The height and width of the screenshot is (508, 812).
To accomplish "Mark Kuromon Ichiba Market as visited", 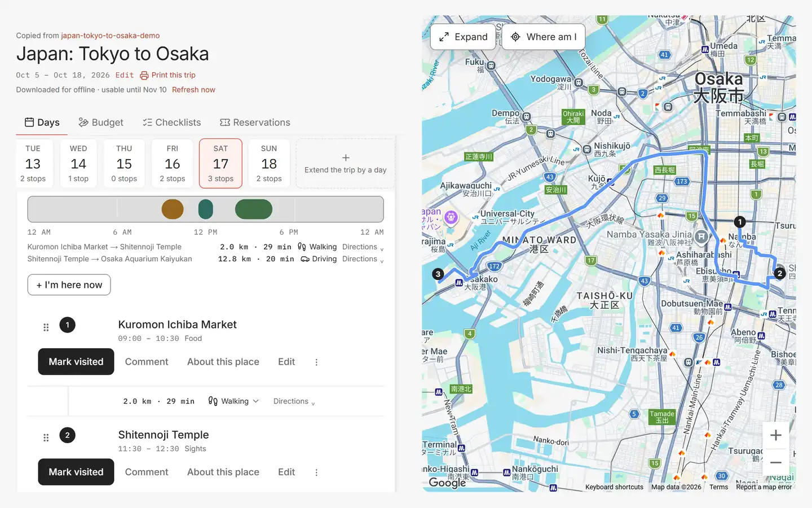I will point(76,362).
